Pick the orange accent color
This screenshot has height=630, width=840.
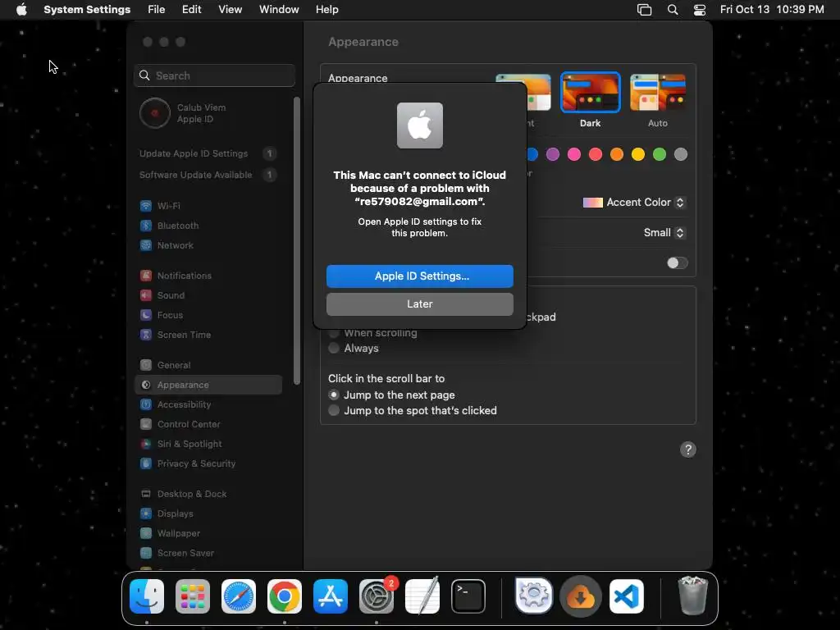(617, 154)
